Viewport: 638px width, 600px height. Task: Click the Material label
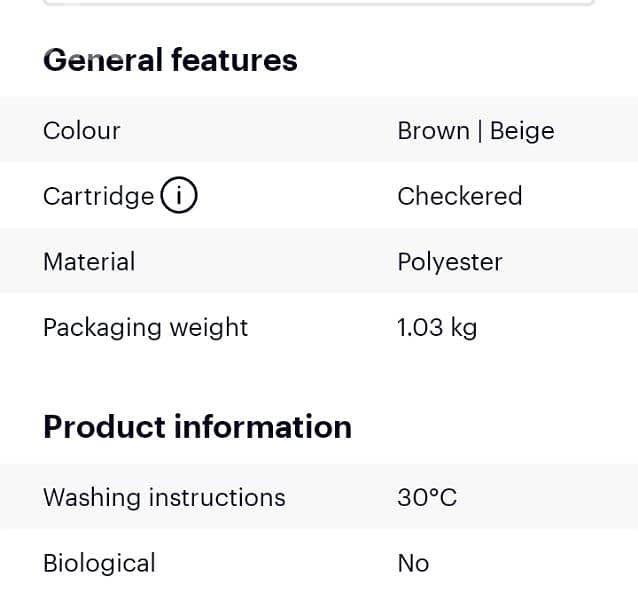(x=89, y=262)
